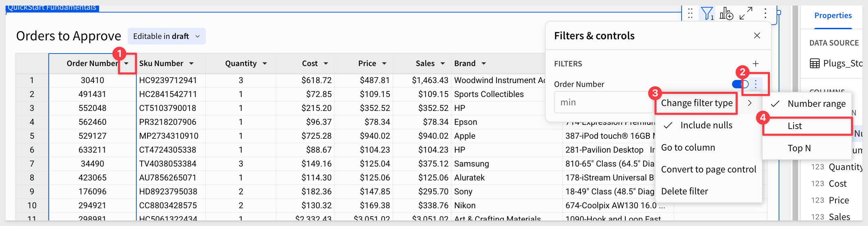The image size is (868, 226).
Task: Select the Cost column in Properties list
Action: click(837, 184)
